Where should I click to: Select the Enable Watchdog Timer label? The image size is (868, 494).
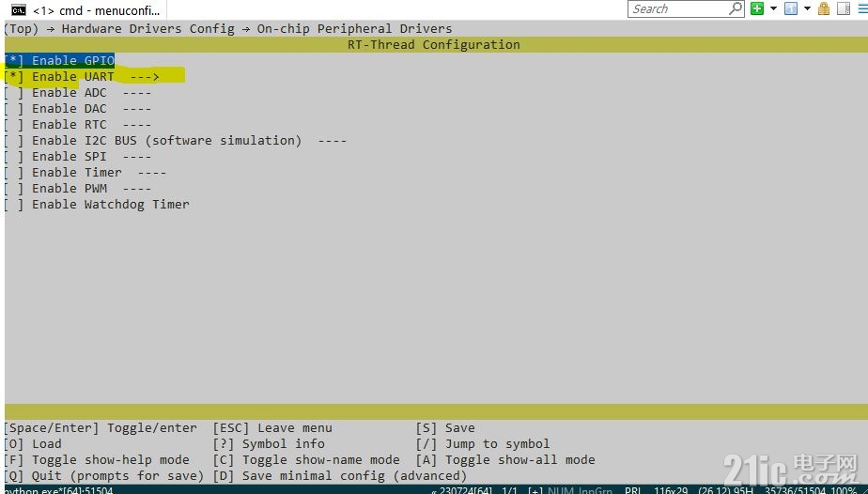[111, 205]
